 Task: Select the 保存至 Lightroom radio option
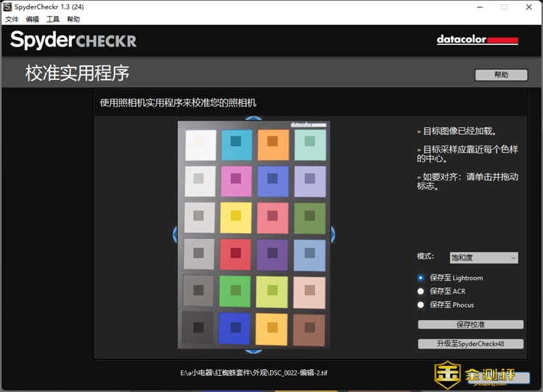(x=421, y=277)
